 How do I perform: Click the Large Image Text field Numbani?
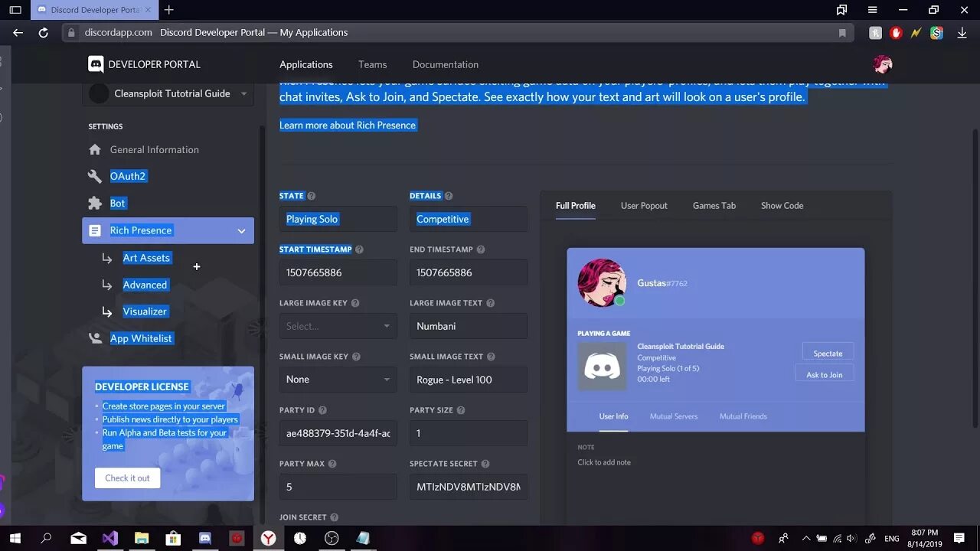(x=469, y=326)
